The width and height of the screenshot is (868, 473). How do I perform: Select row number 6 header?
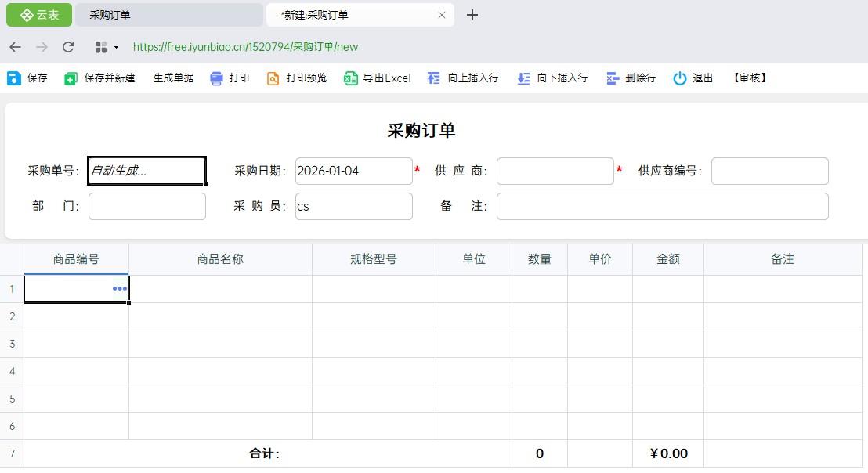(x=12, y=426)
